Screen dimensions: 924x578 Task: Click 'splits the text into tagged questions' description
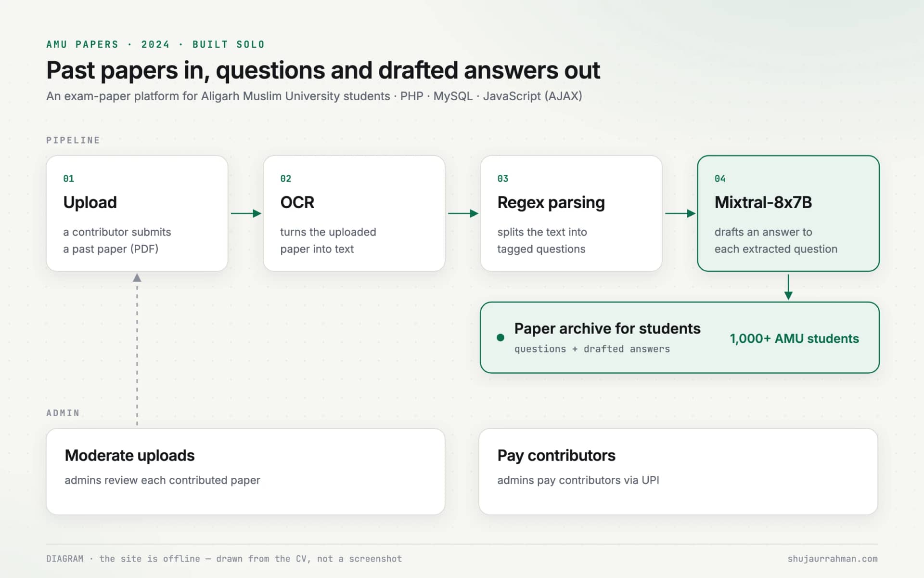coord(542,240)
